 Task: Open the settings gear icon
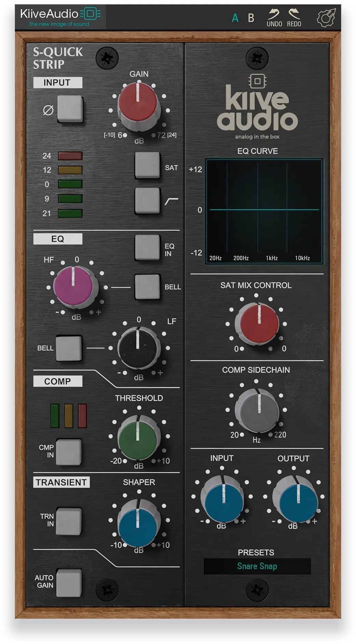coord(326,18)
